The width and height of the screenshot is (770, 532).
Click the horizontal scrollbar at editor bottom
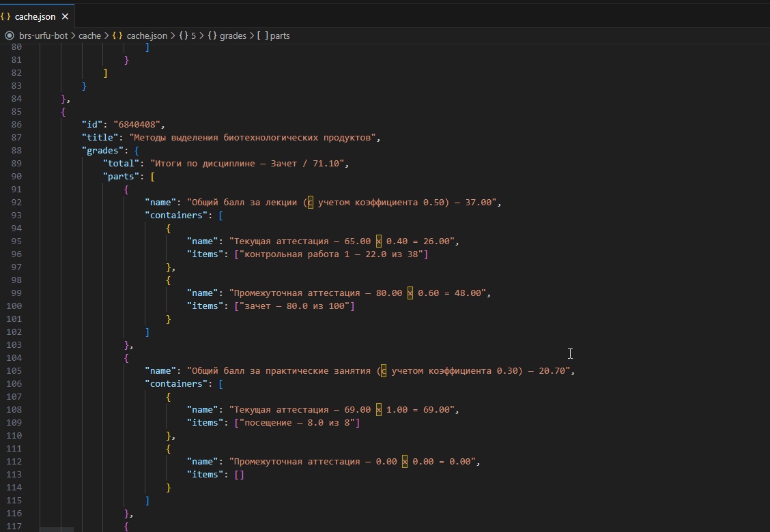click(x=57, y=529)
